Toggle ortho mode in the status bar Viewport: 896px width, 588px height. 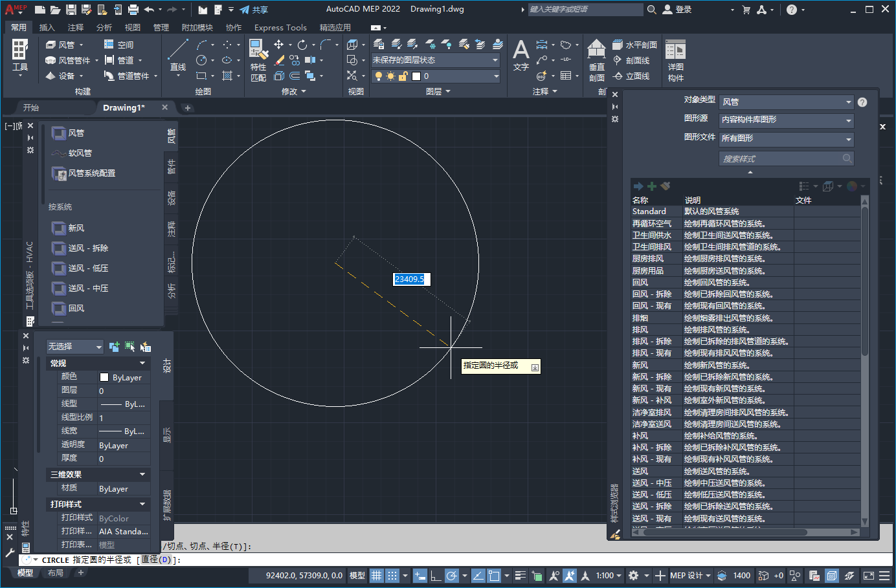(x=436, y=575)
